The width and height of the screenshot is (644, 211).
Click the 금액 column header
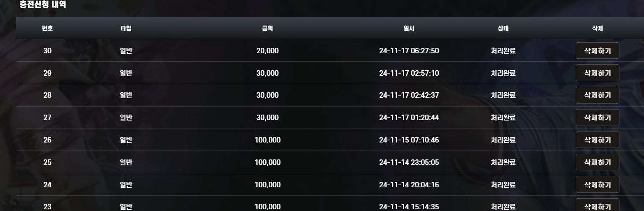267,28
